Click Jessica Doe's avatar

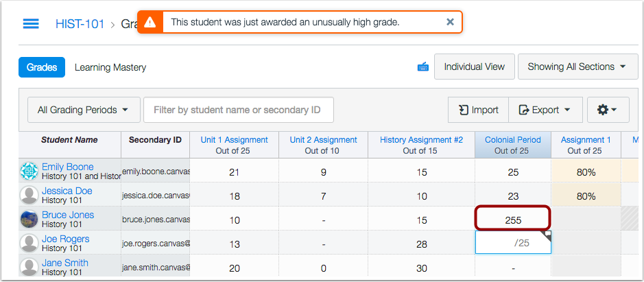[x=29, y=196]
